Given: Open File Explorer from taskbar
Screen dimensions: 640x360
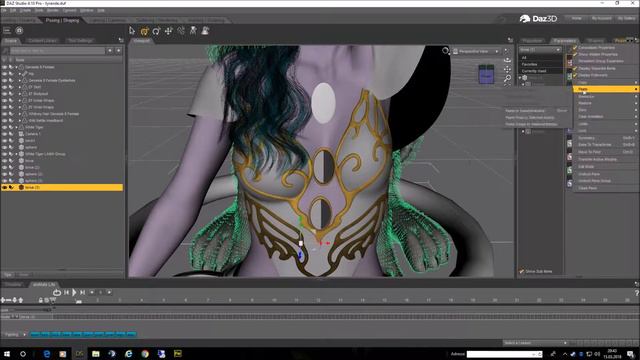Looking at the screenshot, I should point(96,354).
